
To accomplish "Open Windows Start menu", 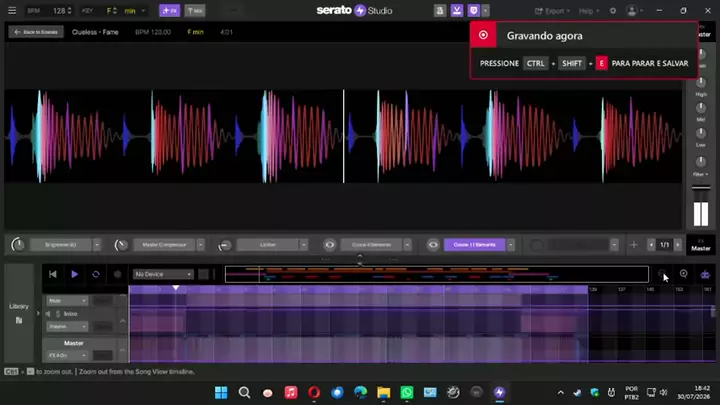I will tap(221, 393).
